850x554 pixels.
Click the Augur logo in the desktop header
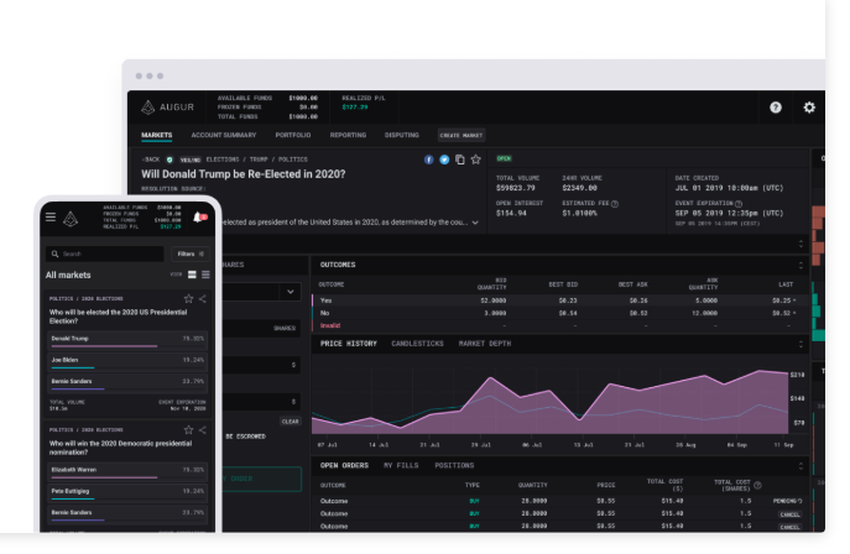pyautogui.click(x=148, y=107)
